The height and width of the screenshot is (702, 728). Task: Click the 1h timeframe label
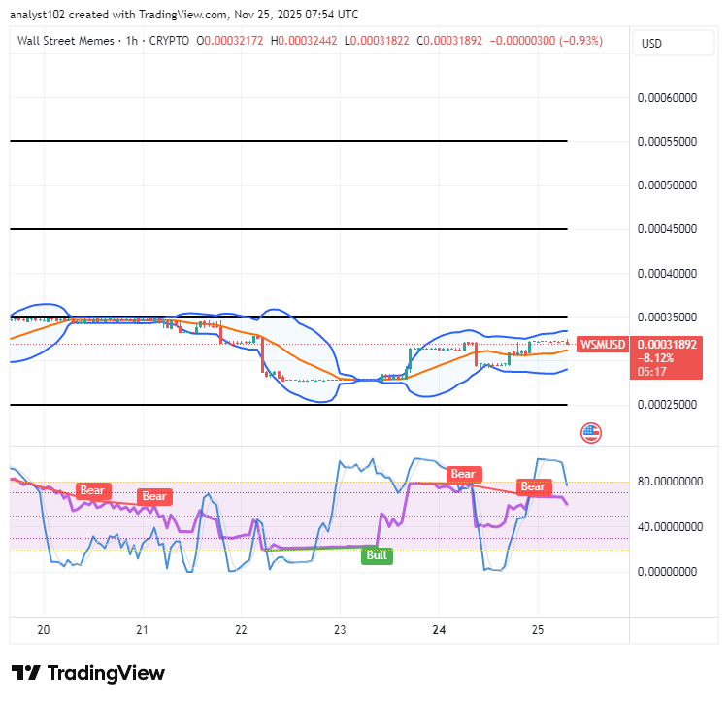(132, 41)
